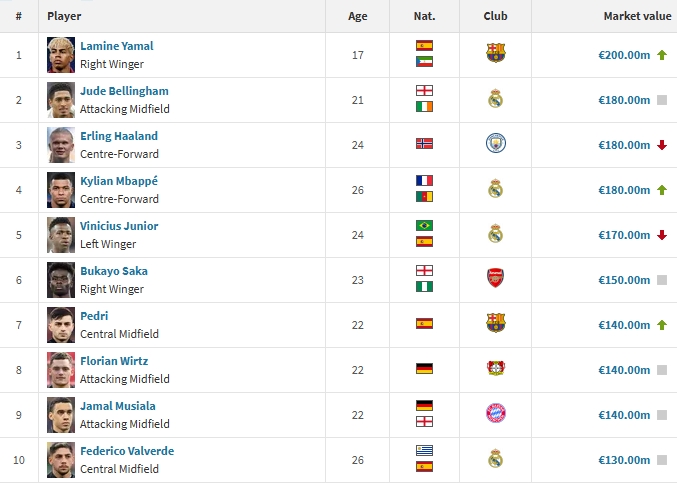
Task: Open Kylian Mbappé's player profile link
Action: [x=118, y=181]
